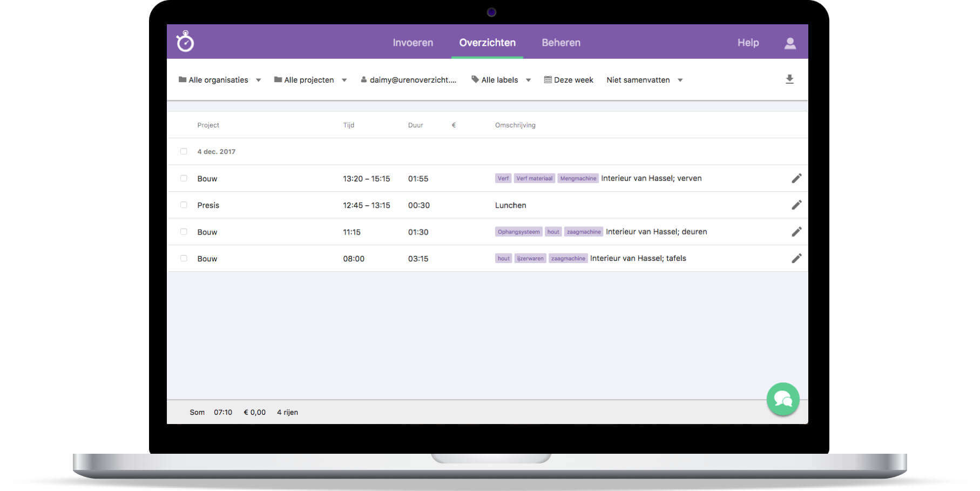Open the green chat support bubble

coord(783,399)
